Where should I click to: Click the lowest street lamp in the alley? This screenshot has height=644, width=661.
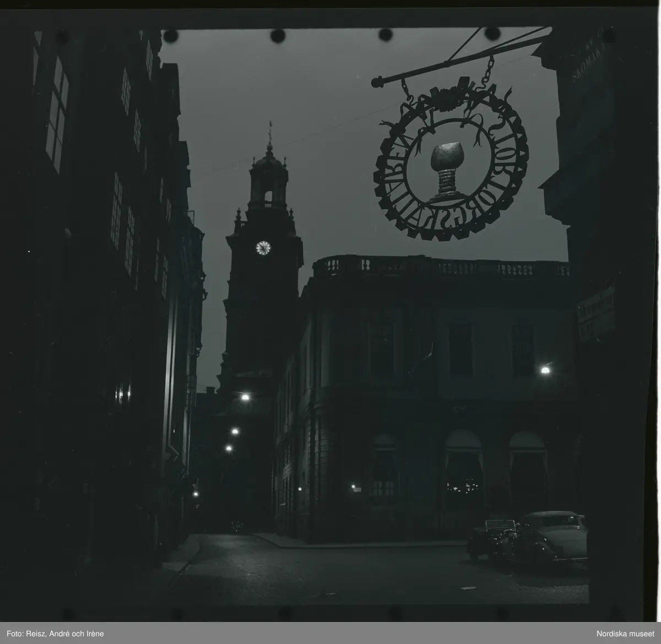(195, 494)
